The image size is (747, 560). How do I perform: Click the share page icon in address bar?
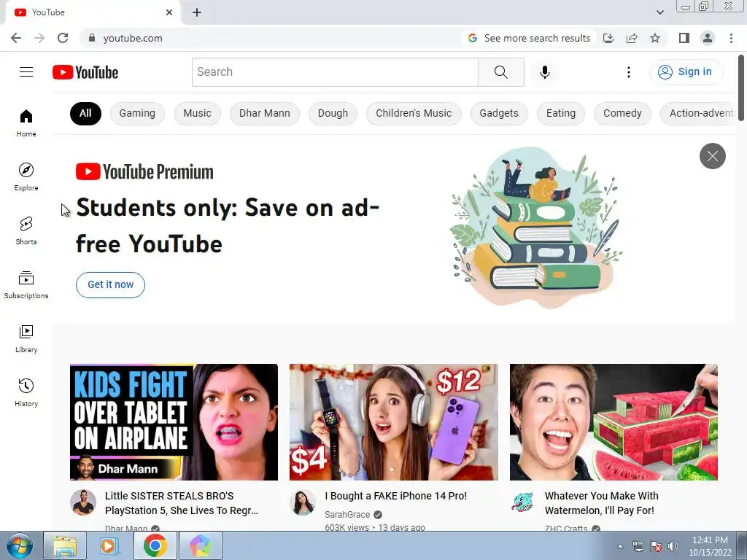pyautogui.click(x=632, y=38)
